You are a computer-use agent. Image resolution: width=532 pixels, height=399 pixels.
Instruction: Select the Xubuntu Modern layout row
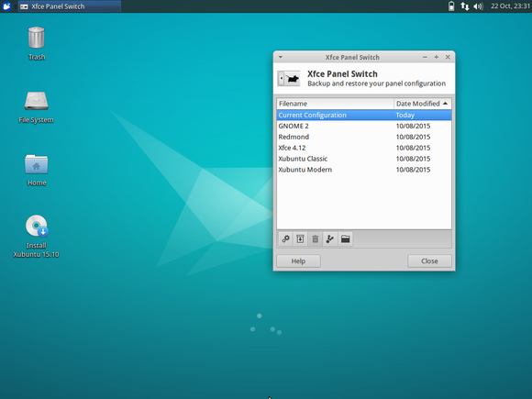click(364, 170)
